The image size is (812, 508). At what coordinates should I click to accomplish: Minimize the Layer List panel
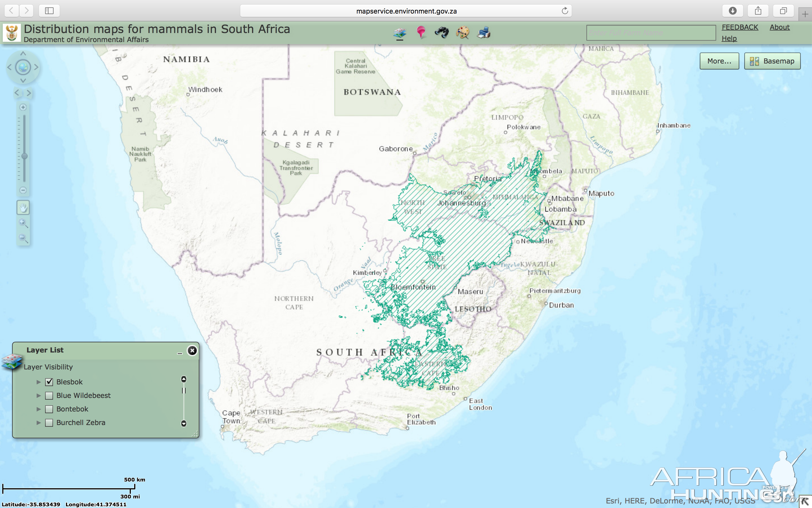pos(180,353)
